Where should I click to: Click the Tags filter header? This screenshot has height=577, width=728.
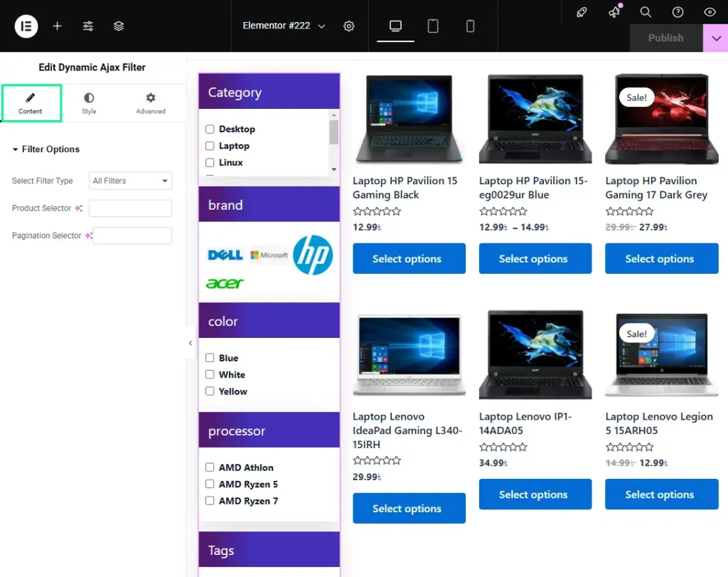click(x=269, y=549)
